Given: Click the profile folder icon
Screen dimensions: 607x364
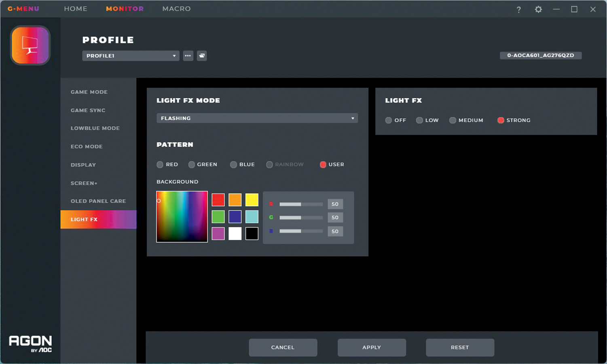Looking at the screenshot, I should point(202,56).
